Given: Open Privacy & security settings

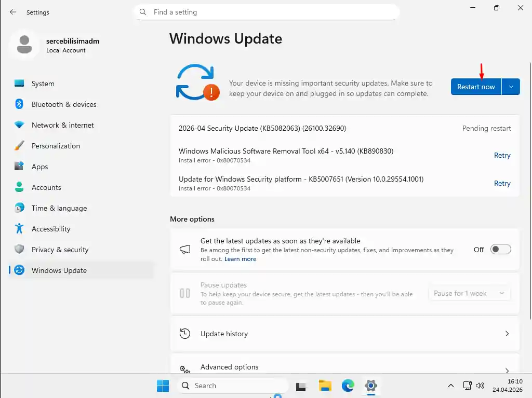Looking at the screenshot, I should pyautogui.click(x=82, y=249).
